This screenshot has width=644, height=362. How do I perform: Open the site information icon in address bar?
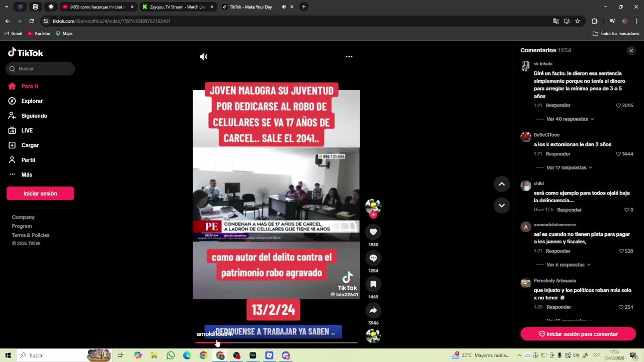coord(46,21)
